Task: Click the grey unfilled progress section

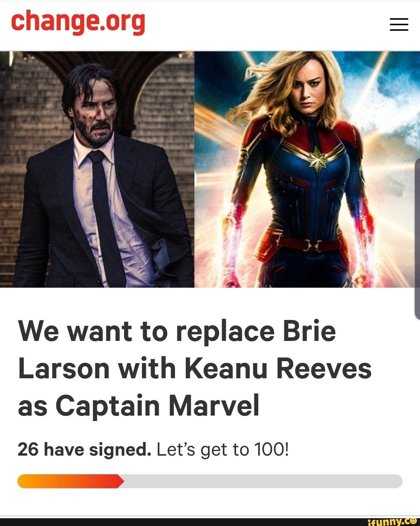Action: [263, 481]
